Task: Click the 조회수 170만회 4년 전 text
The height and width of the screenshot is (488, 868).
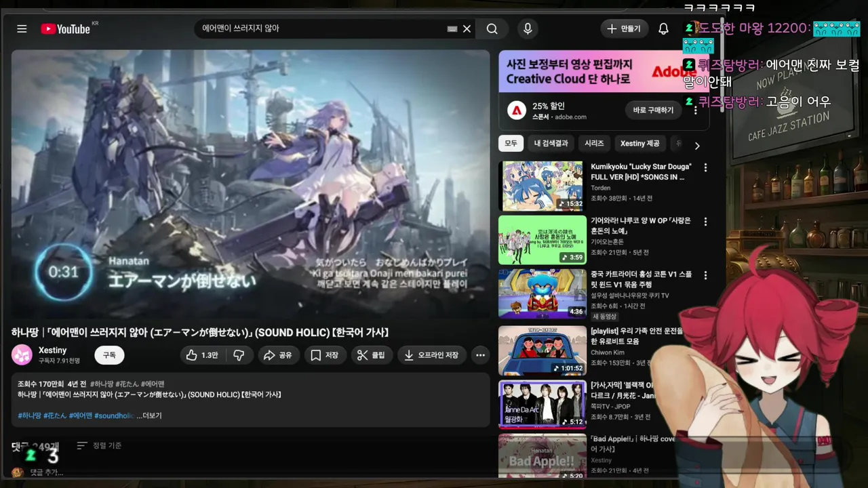Action: click(52, 384)
